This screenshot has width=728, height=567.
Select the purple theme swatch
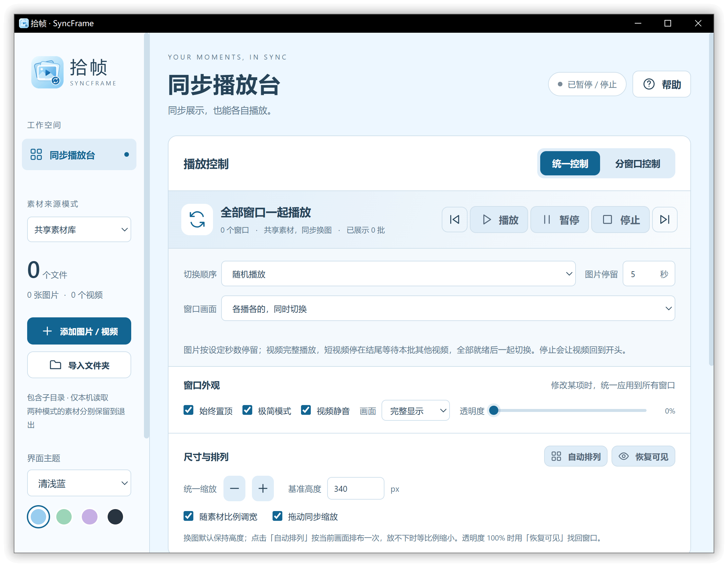click(x=90, y=517)
